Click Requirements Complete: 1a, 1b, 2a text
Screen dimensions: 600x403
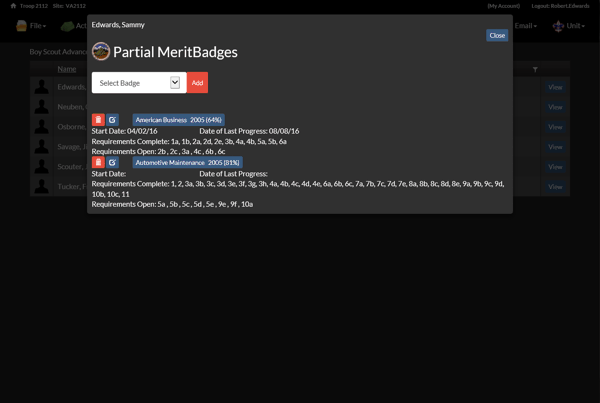point(189,141)
